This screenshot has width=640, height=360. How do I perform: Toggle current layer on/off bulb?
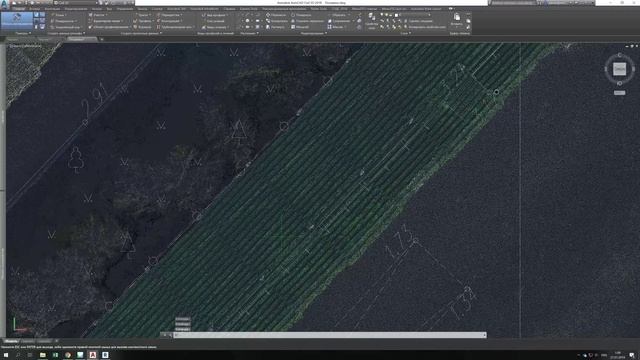382,15
